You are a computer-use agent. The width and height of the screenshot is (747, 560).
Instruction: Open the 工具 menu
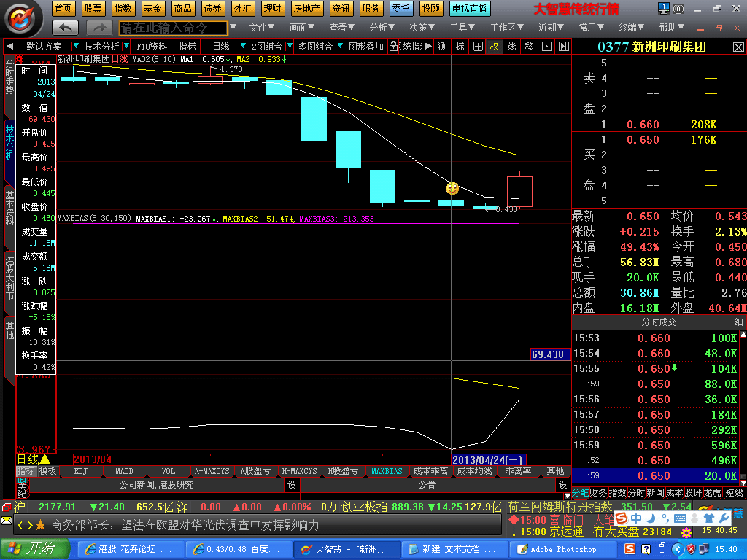coord(462,28)
